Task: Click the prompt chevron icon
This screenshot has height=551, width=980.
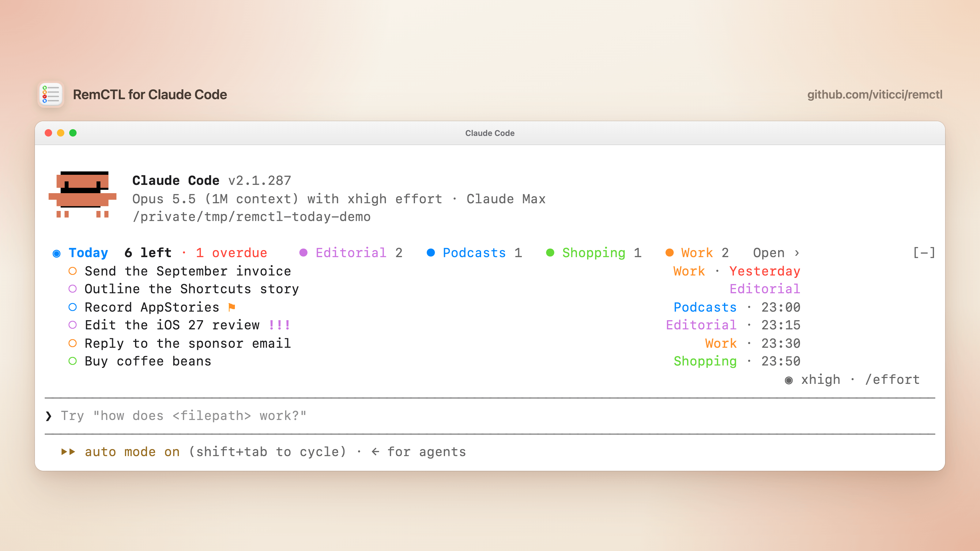Action: pos(49,416)
